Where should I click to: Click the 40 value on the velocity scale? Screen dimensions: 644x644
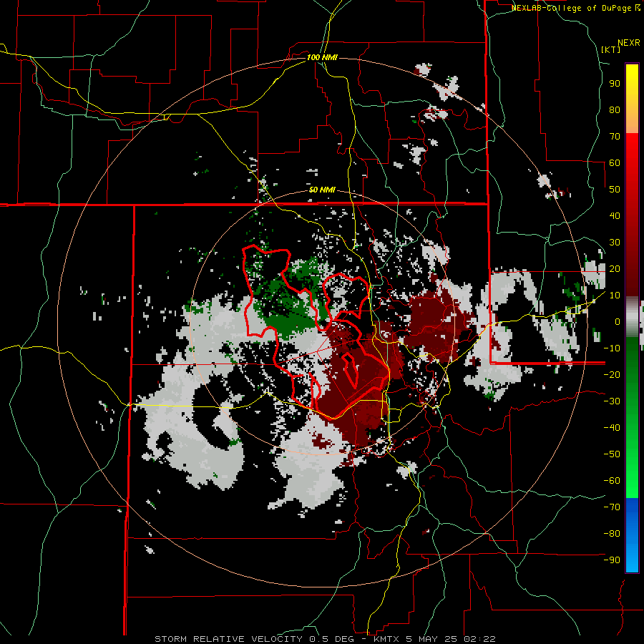point(615,215)
